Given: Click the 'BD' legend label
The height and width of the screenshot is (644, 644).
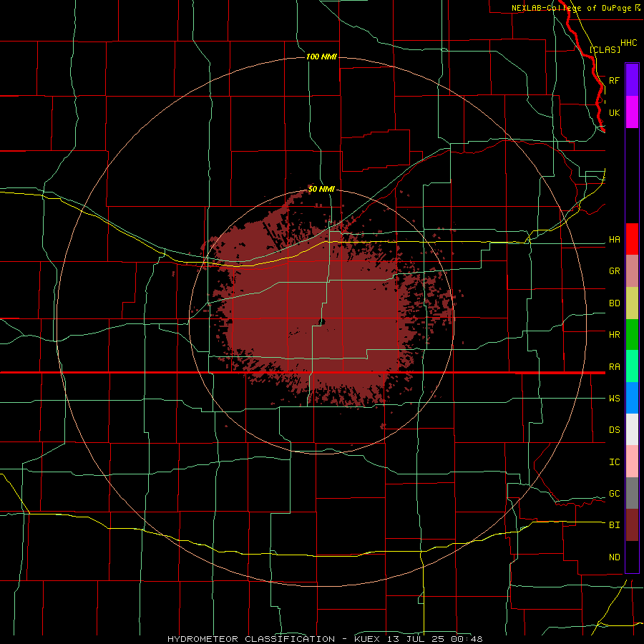Looking at the screenshot, I should (x=615, y=303).
